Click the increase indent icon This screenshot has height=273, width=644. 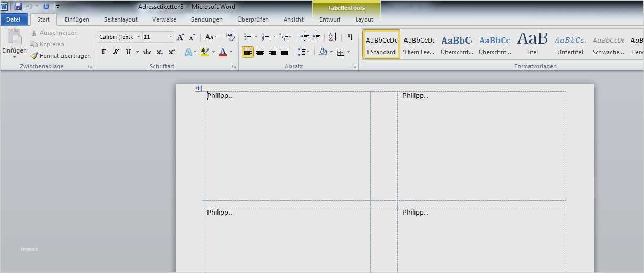click(x=316, y=37)
